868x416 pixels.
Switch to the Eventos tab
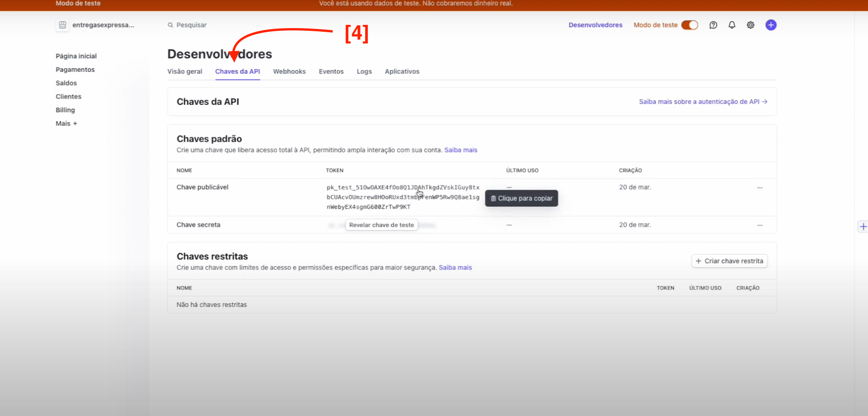pyautogui.click(x=331, y=71)
